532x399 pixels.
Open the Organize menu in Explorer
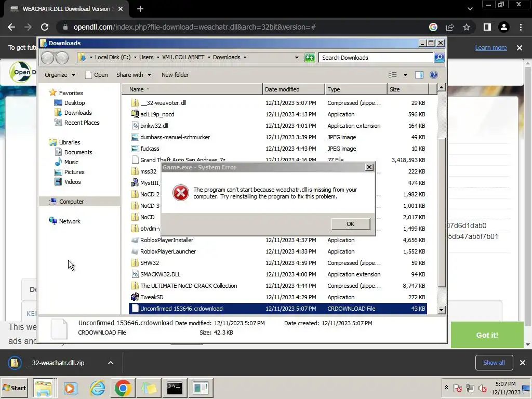pyautogui.click(x=60, y=75)
